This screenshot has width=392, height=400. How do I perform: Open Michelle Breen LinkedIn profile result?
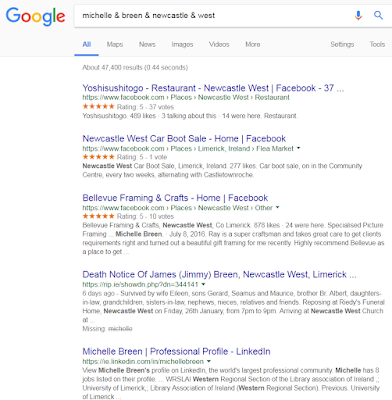click(x=176, y=351)
